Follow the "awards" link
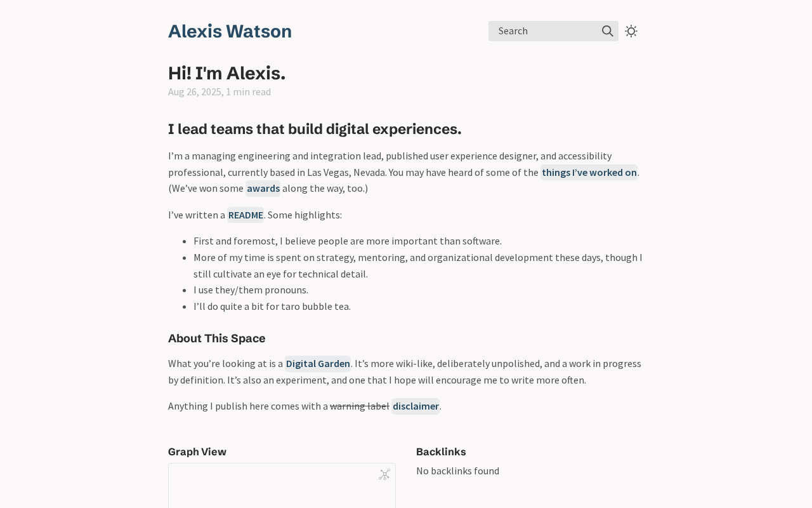The image size is (812, 508). [x=263, y=189]
